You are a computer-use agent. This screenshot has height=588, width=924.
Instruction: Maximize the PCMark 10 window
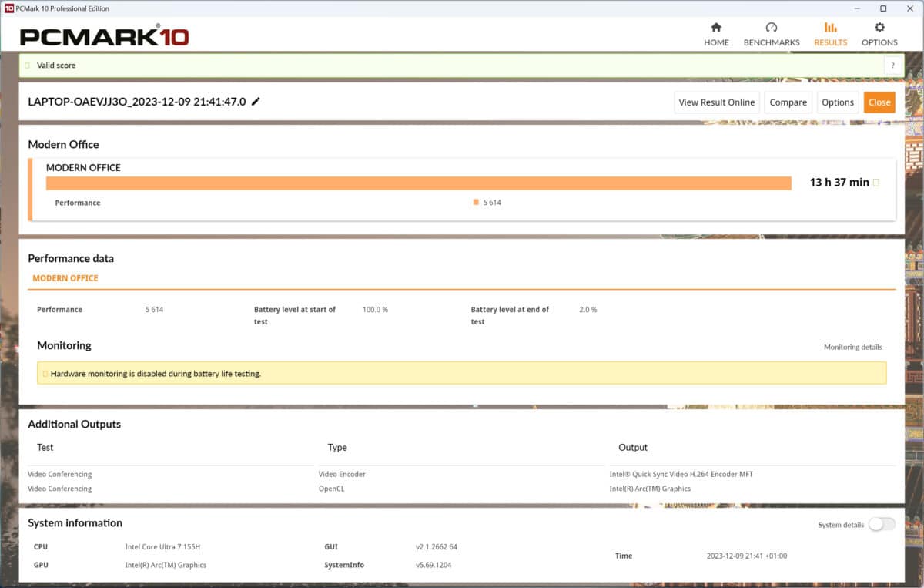[x=883, y=8]
